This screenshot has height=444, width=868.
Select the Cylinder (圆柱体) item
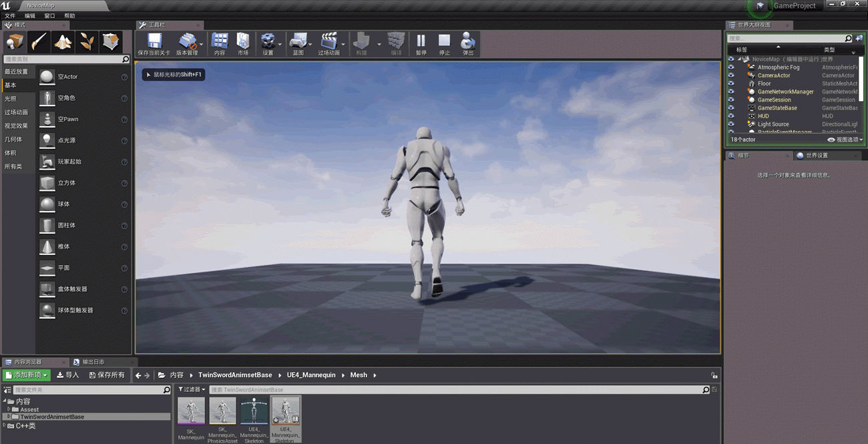point(83,226)
